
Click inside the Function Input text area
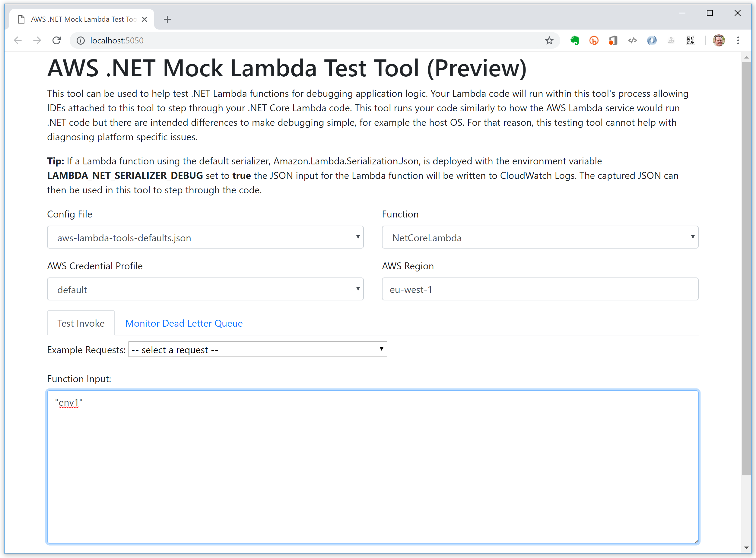pyautogui.click(x=372, y=466)
